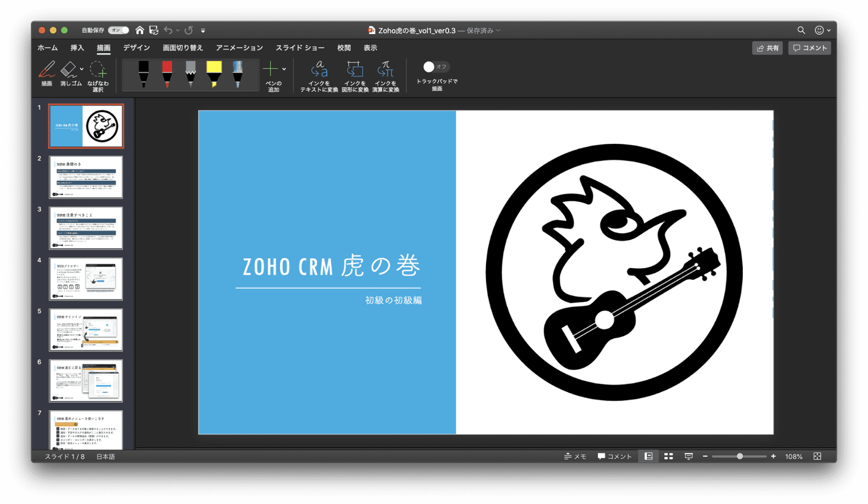Start slideshow view icon in status bar
This screenshot has height=504, width=868.
coord(688,456)
